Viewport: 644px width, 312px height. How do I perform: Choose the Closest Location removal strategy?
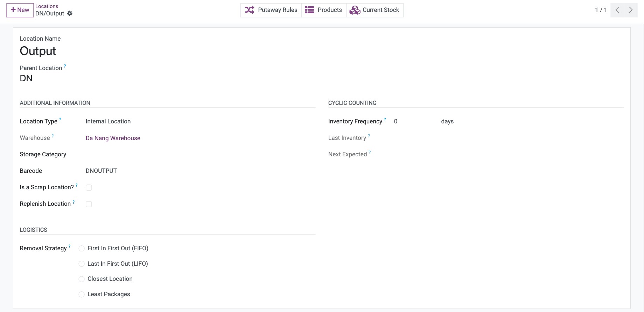82,279
